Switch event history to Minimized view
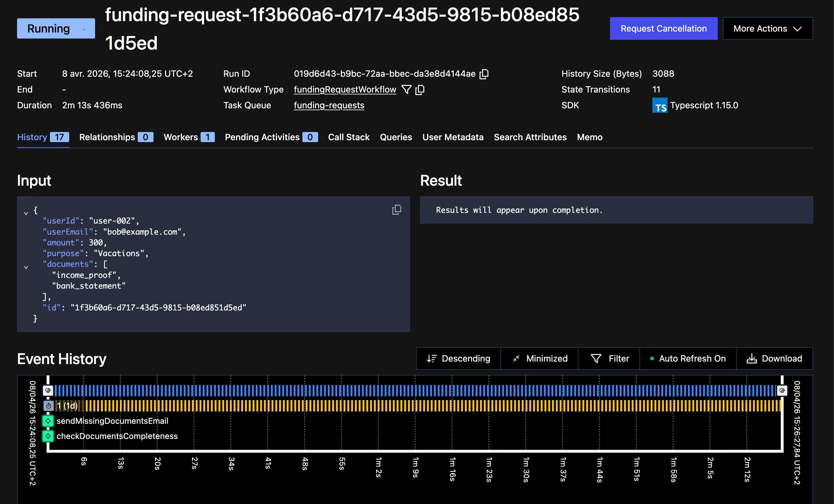This screenshot has height=504, width=834. pos(539,358)
